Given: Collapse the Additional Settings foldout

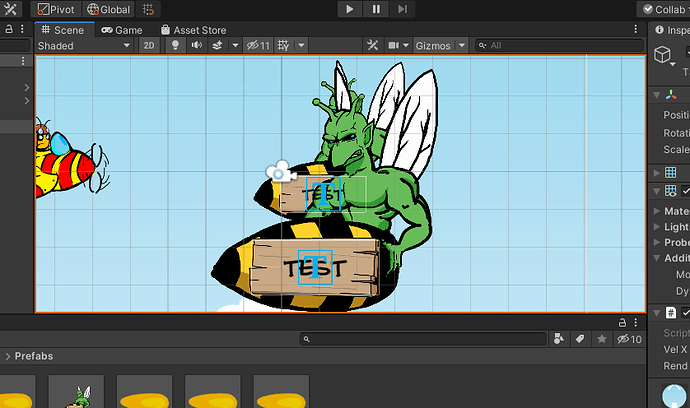Looking at the screenshot, I should (x=657, y=258).
